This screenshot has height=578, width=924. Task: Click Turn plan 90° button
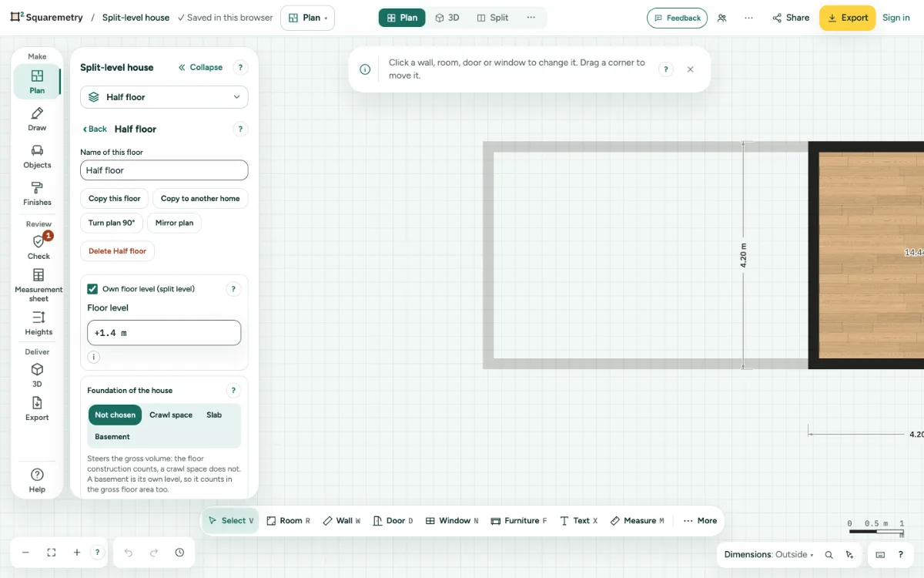point(111,223)
